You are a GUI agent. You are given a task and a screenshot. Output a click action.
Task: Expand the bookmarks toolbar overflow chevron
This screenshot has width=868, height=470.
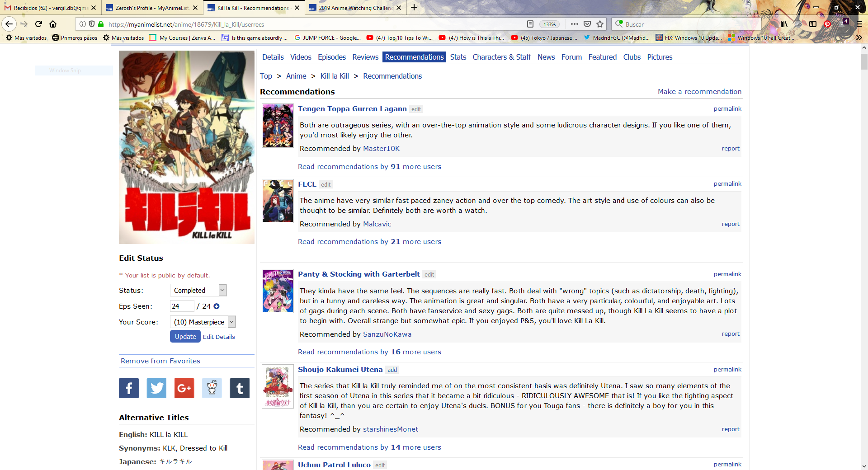coord(859,38)
